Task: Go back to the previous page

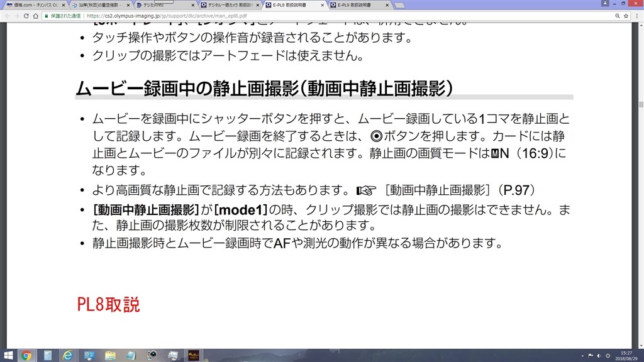Action: (7, 16)
